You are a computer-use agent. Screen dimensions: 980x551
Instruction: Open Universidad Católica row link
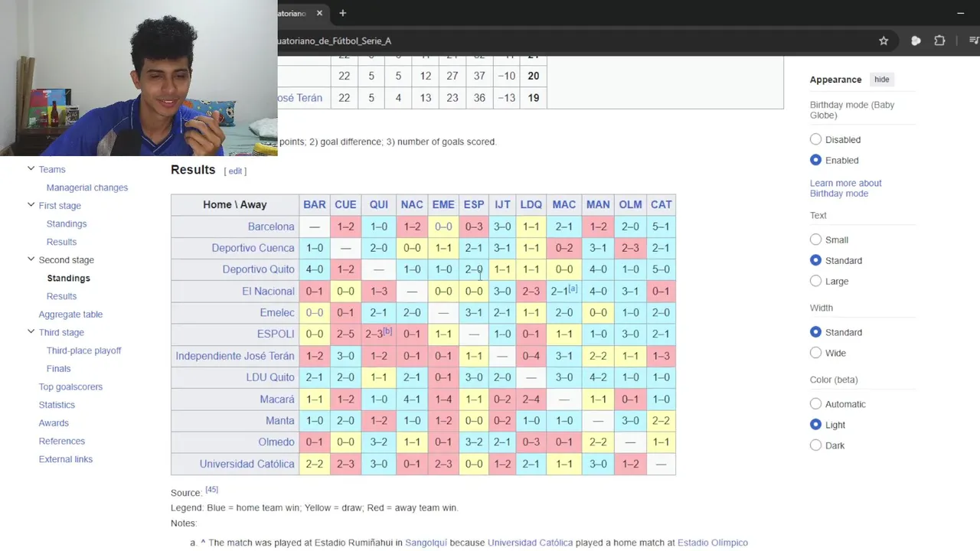(247, 464)
